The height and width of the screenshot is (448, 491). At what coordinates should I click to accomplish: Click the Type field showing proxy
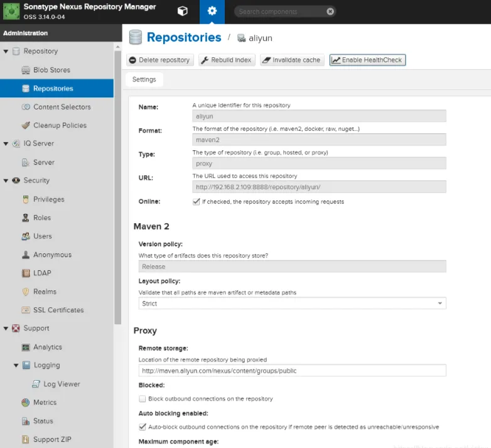coord(319,163)
